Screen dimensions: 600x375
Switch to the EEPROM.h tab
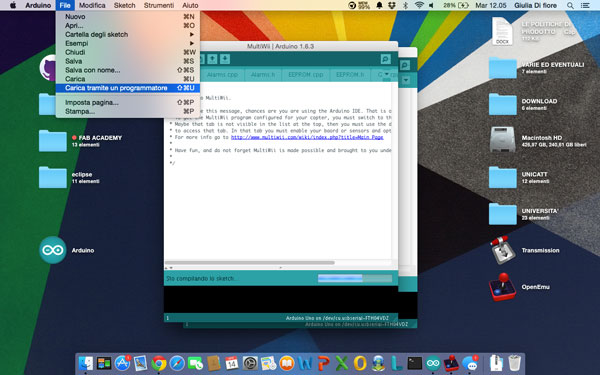[350, 75]
